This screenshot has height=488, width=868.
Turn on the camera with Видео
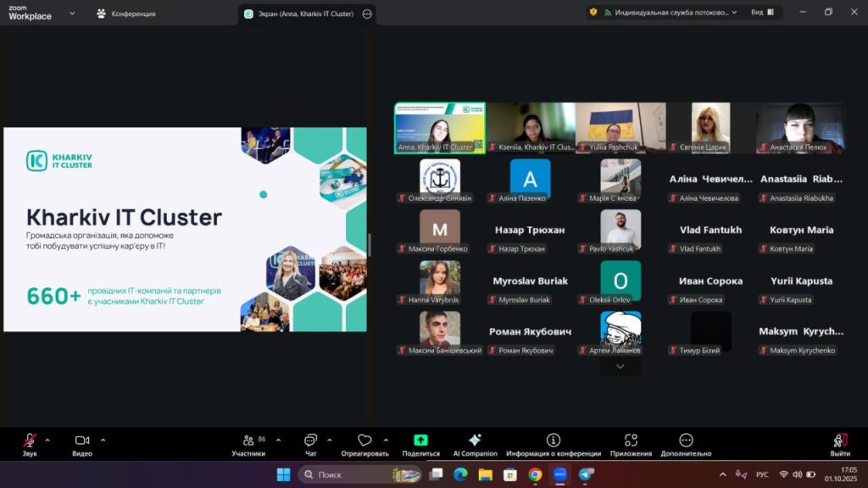point(82,444)
